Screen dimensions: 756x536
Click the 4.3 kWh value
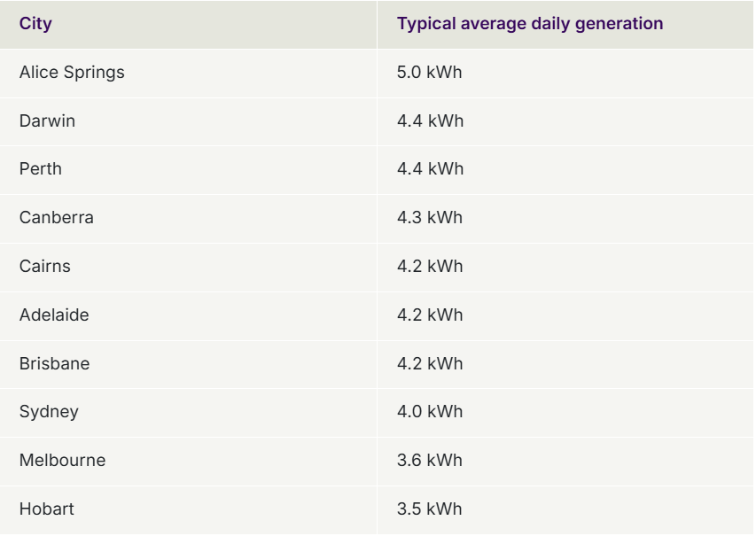click(x=429, y=218)
